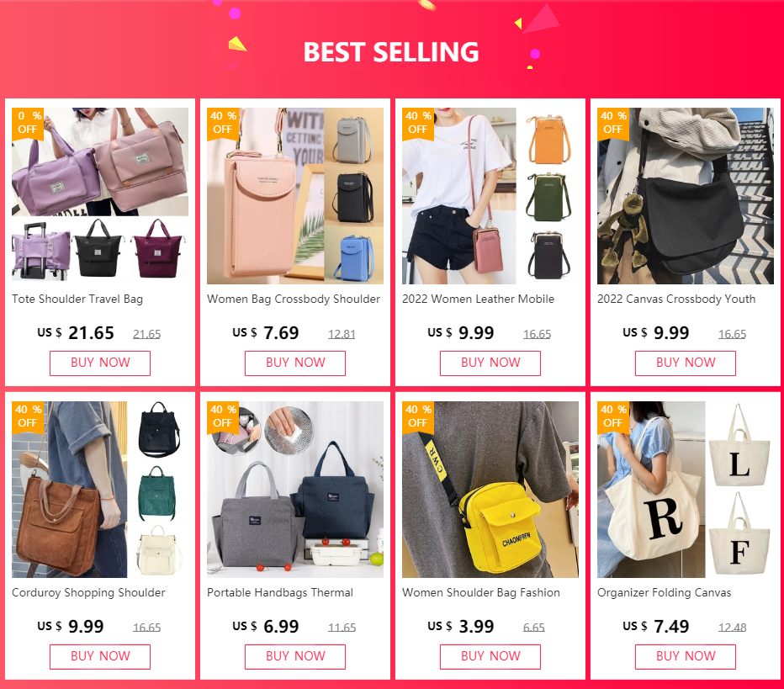
Task: Click the US $7.69 price of crossbody bag
Action: point(266,333)
